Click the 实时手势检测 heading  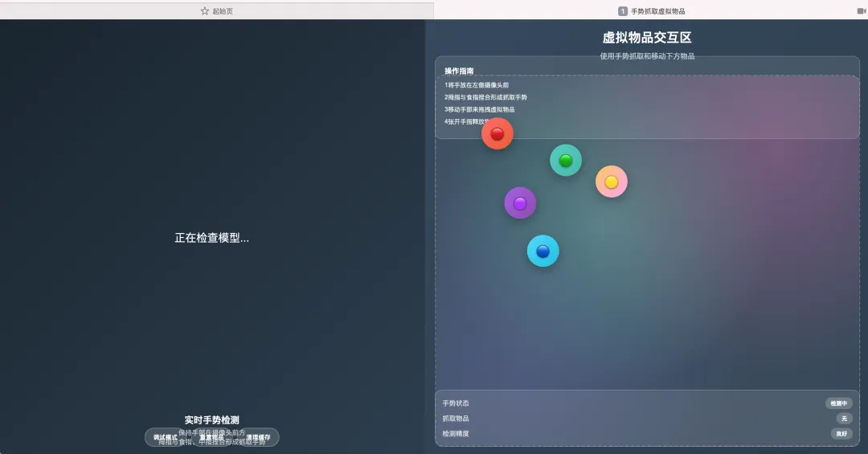211,420
